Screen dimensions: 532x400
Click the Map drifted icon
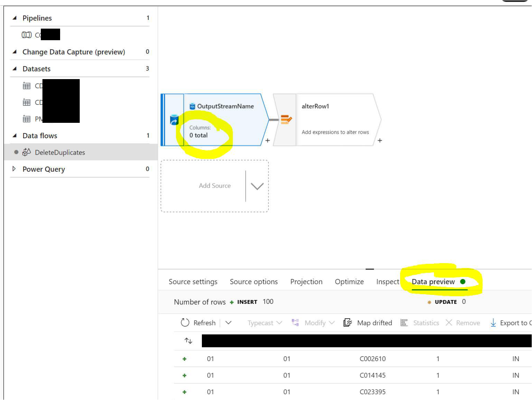348,323
